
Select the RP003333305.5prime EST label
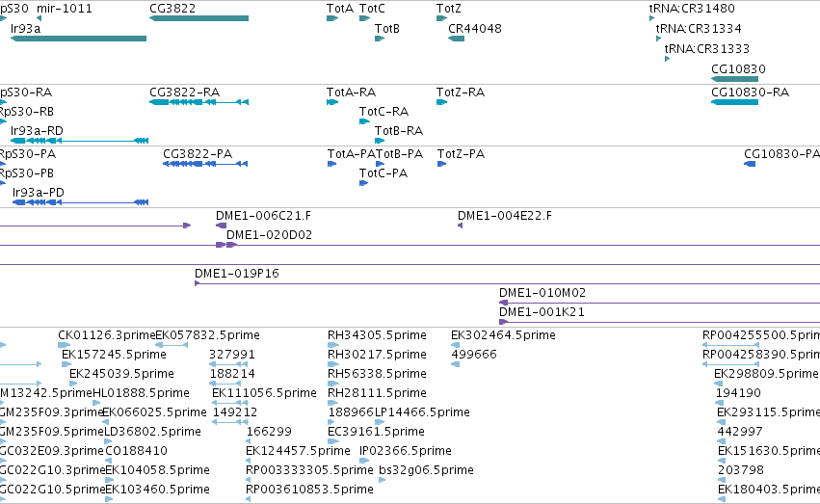[309, 470]
